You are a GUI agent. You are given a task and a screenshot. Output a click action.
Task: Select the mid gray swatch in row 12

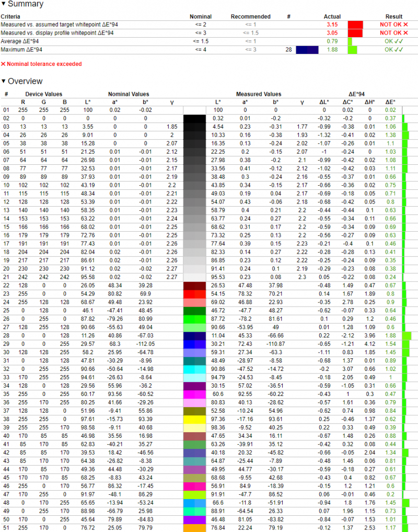coord(194,202)
